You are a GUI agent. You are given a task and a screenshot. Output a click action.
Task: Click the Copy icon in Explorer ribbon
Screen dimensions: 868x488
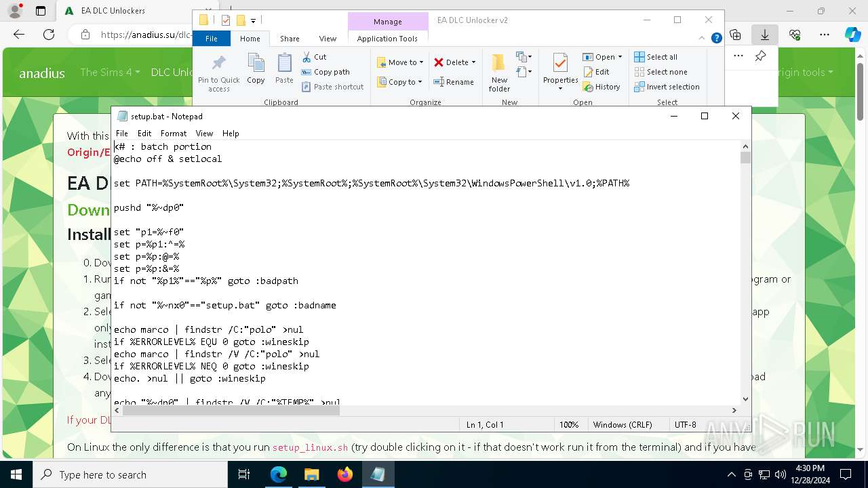tap(256, 68)
